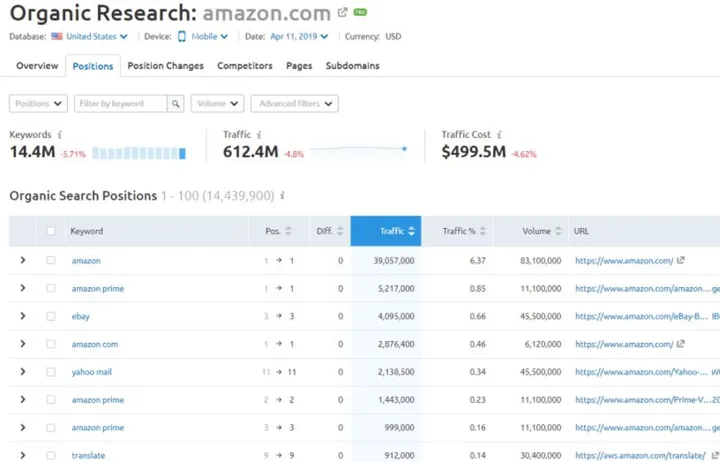
Task: Open external link icon for translate URL
Action: pos(714,456)
